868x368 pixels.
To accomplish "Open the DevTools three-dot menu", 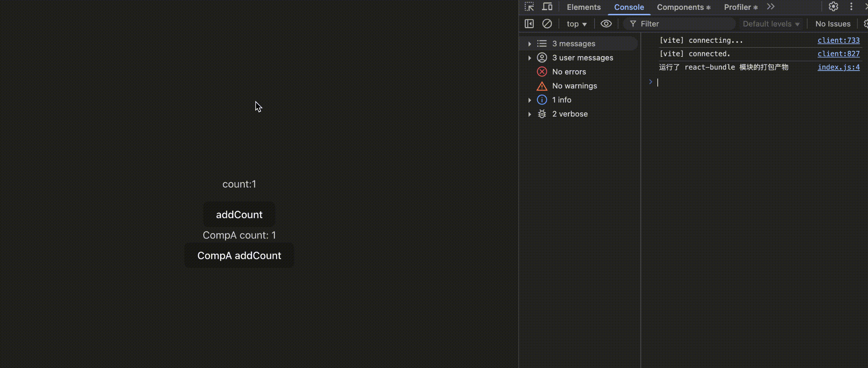I will [851, 7].
